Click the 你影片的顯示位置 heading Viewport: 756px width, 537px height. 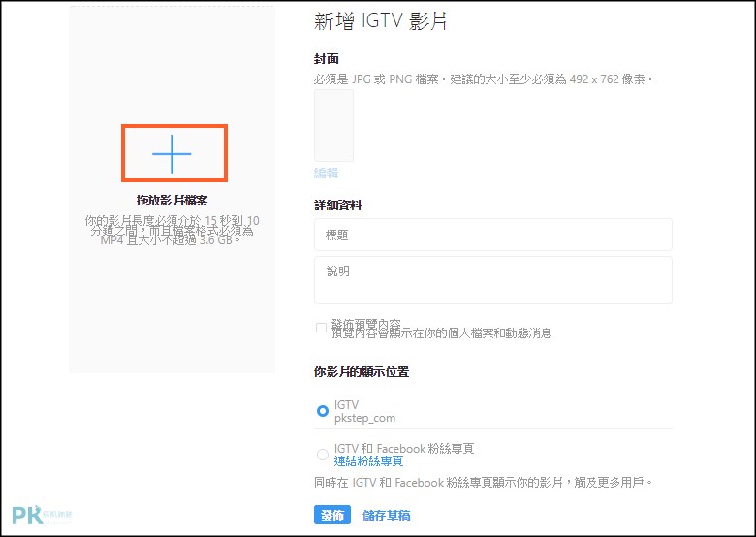click(362, 372)
